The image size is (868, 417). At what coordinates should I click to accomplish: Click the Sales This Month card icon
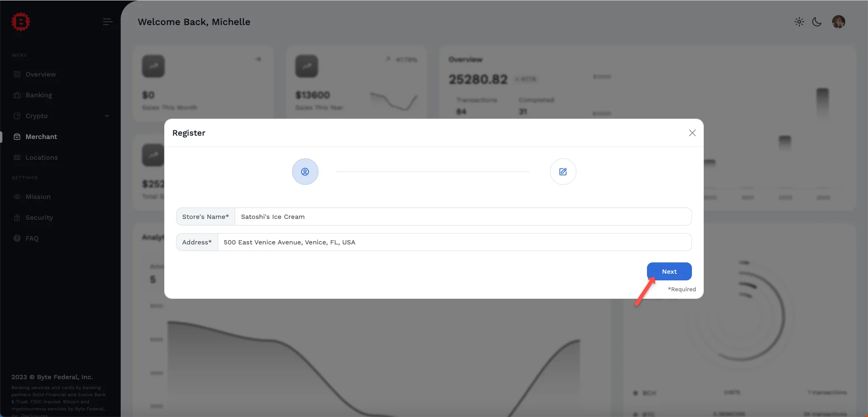click(153, 66)
